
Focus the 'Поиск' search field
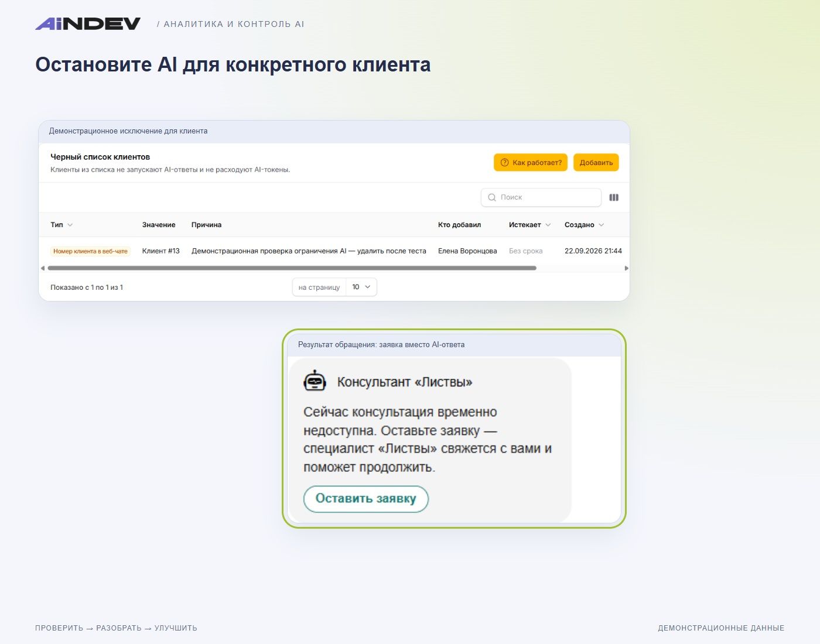[x=541, y=197]
